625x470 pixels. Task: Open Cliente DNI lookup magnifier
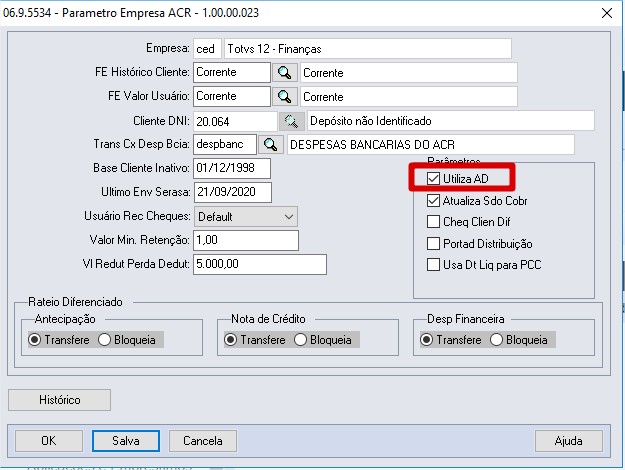(x=292, y=121)
